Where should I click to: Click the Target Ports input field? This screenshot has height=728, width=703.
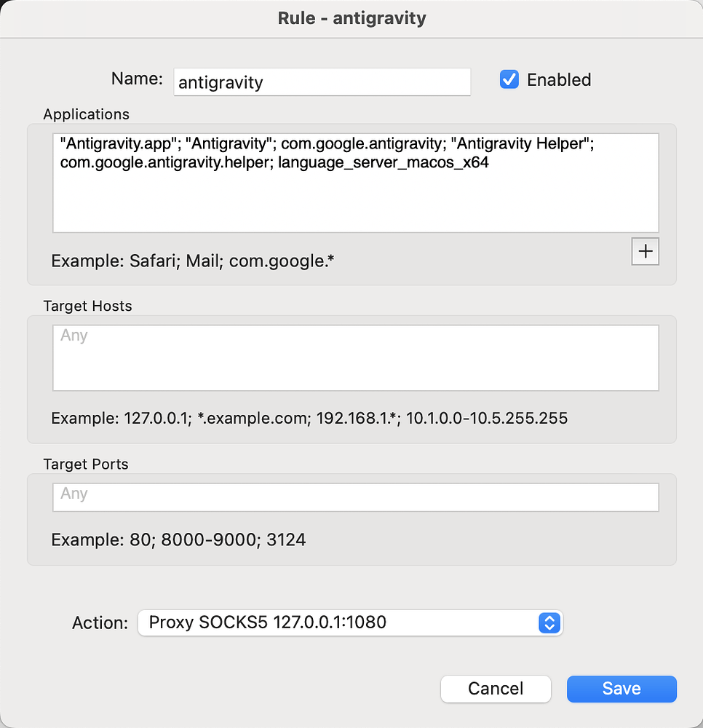coord(355,497)
